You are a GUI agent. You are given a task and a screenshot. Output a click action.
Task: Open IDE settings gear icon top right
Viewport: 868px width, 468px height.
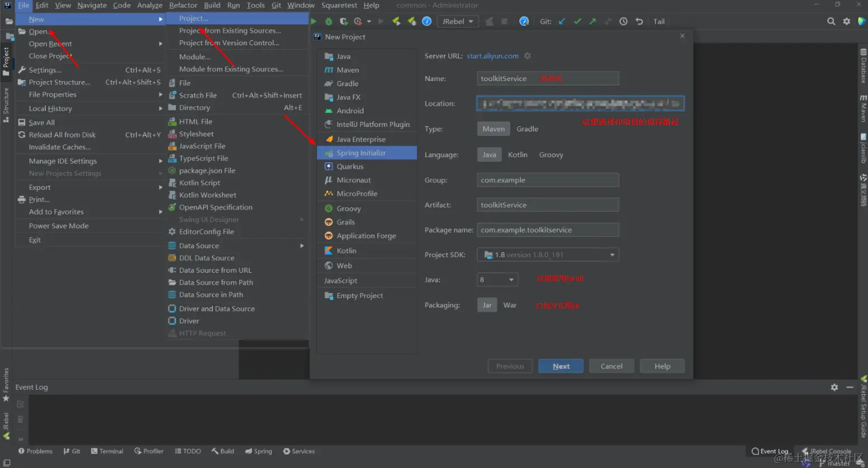[847, 21]
